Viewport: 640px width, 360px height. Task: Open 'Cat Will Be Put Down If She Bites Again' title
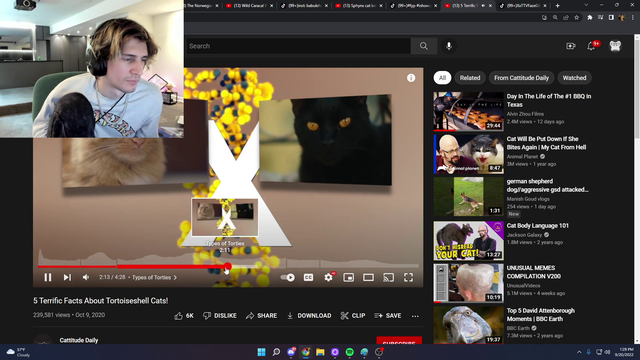pos(546,143)
